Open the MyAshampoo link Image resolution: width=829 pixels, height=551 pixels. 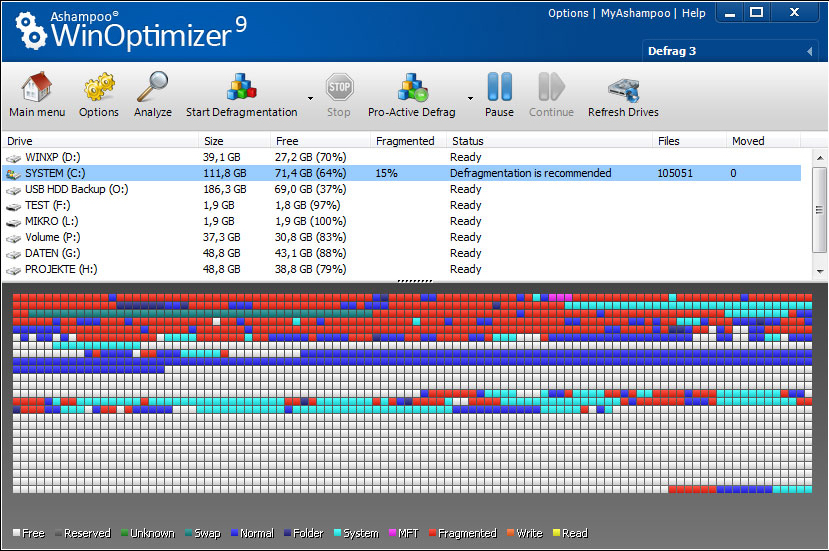coord(635,13)
